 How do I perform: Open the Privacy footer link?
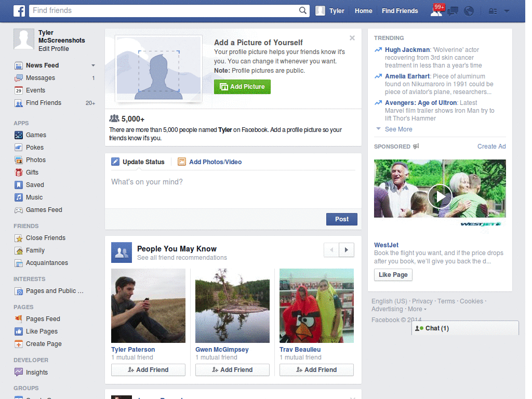(422, 301)
